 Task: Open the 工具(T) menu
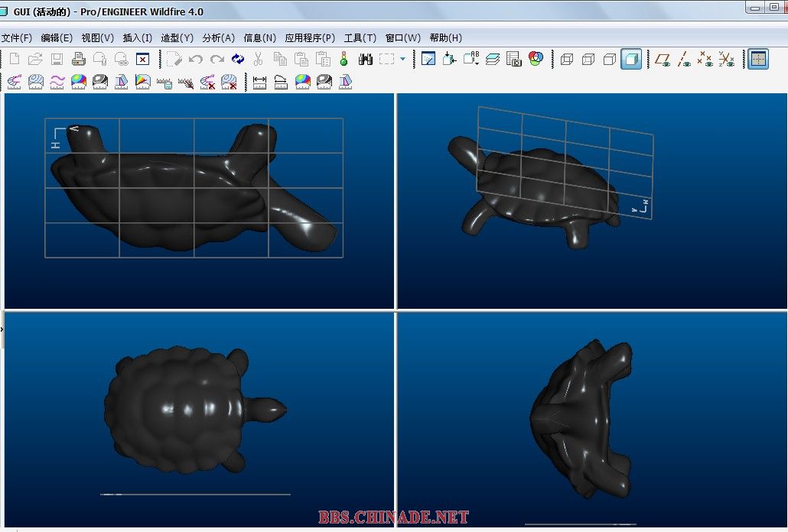tap(360, 38)
